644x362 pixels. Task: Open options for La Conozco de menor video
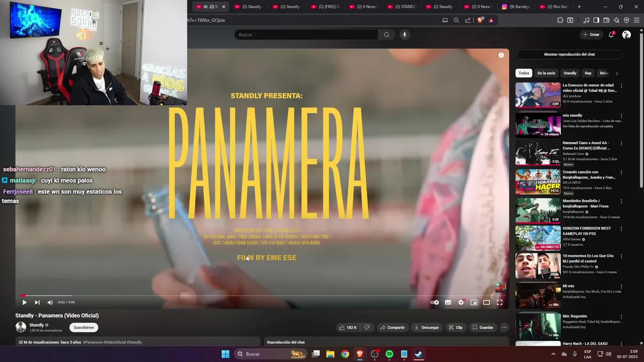click(x=621, y=86)
